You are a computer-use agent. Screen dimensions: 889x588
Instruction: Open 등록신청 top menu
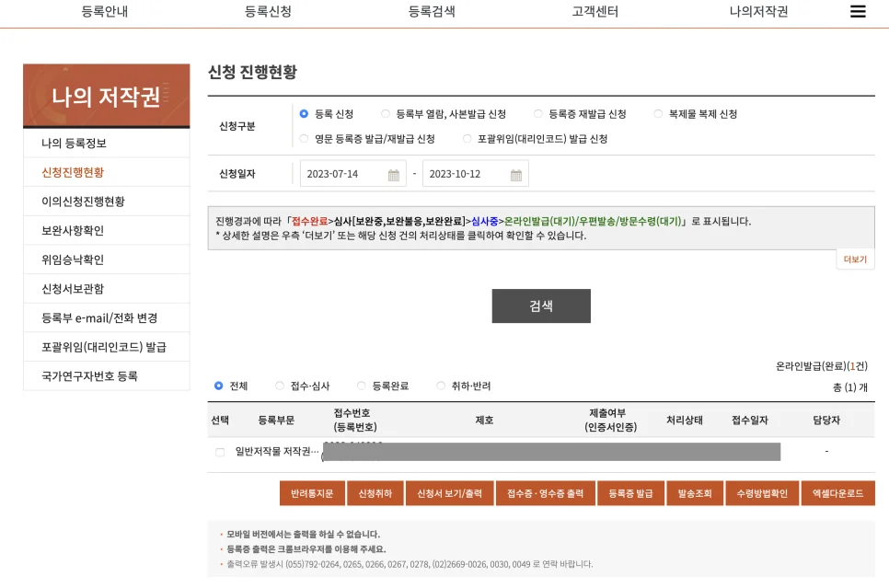pyautogui.click(x=268, y=12)
